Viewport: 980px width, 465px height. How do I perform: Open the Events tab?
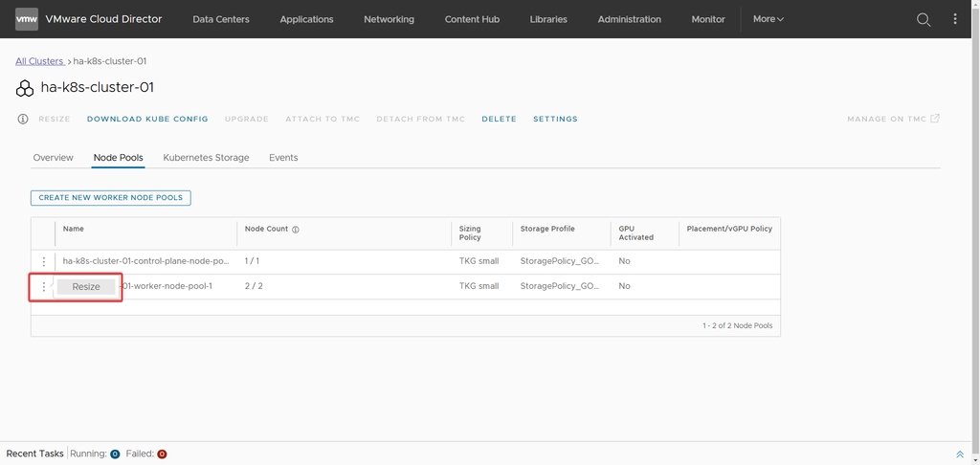pos(283,158)
